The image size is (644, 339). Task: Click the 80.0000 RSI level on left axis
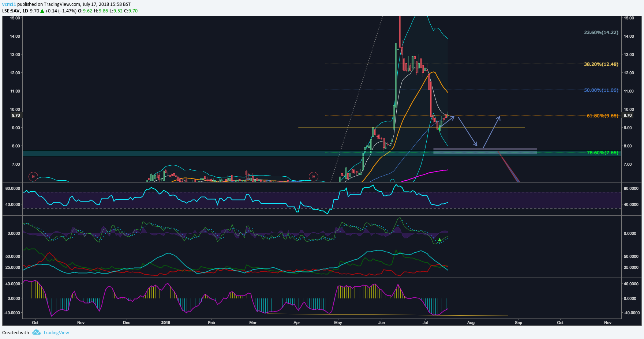click(x=13, y=188)
